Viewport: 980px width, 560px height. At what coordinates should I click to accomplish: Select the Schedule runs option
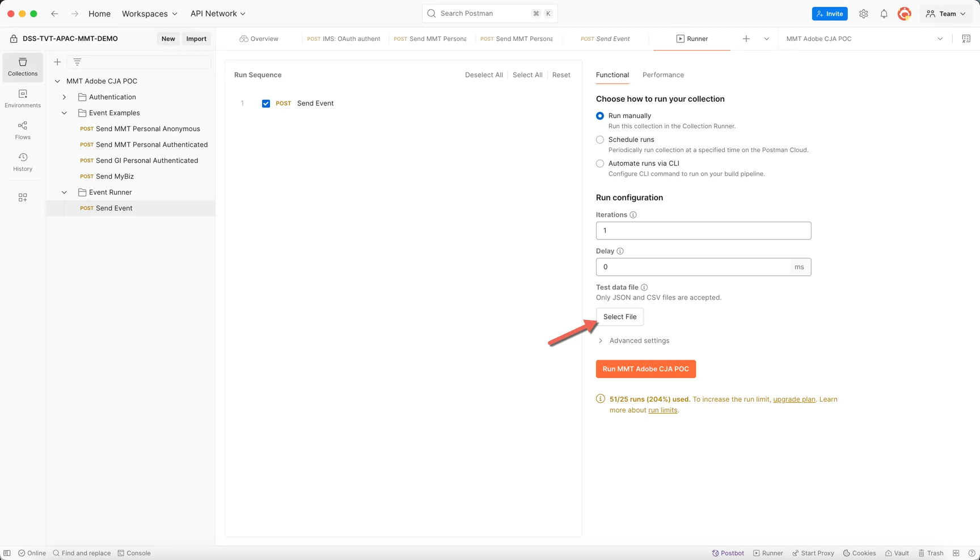click(x=600, y=140)
